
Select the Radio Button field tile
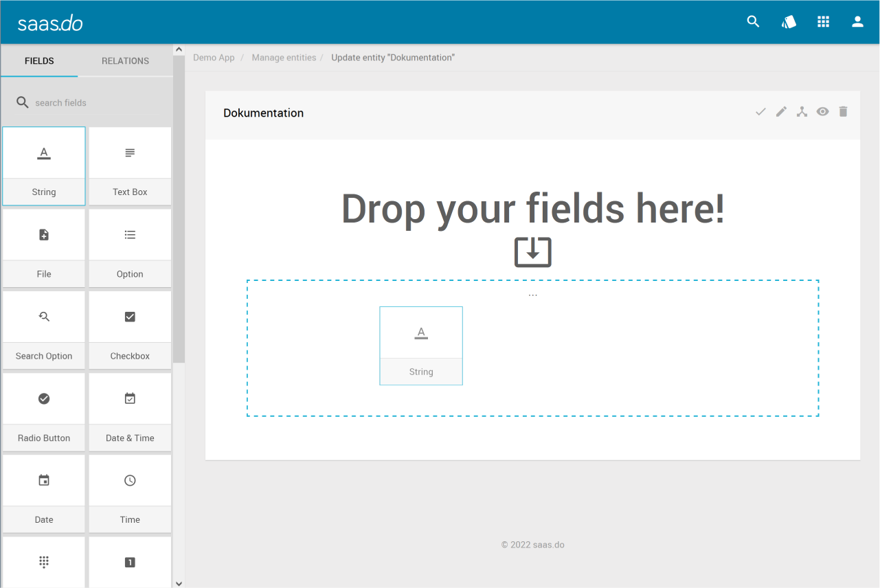pyautogui.click(x=44, y=410)
